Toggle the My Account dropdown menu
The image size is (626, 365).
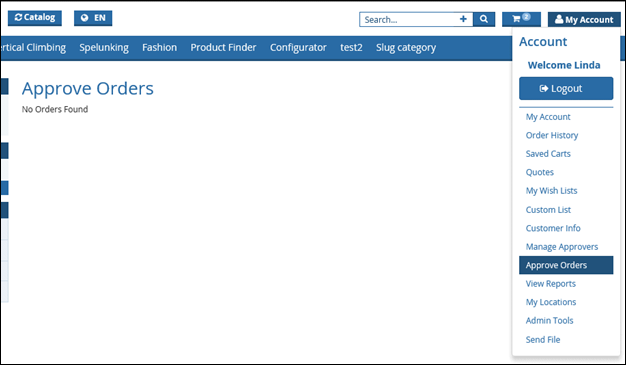(x=584, y=19)
